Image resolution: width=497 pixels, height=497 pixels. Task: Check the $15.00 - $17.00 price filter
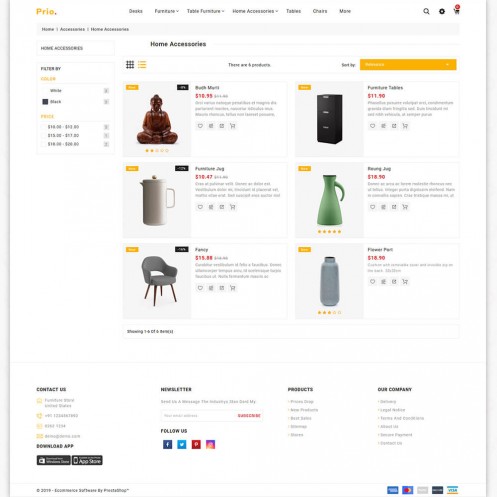point(43,135)
